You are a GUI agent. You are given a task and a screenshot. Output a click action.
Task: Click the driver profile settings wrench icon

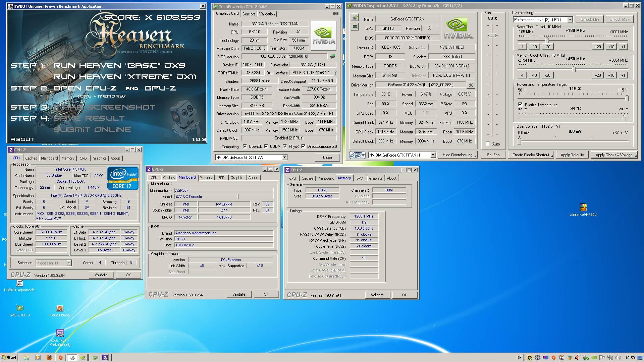[x=471, y=85]
